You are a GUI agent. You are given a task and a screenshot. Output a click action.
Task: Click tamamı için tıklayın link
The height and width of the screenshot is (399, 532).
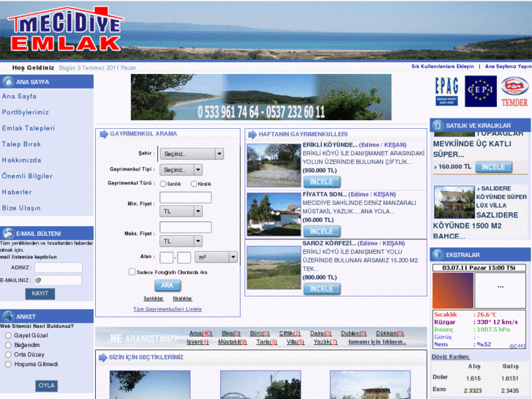pos(378,342)
